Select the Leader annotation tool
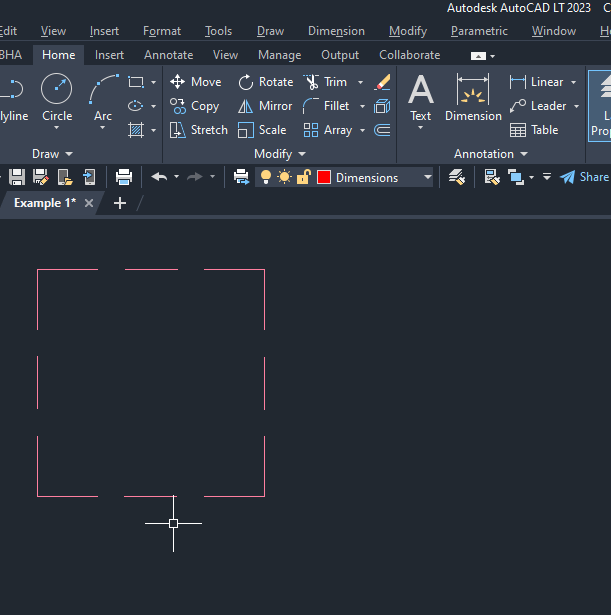Viewport: 611px width, 615px height. tap(538, 106)
